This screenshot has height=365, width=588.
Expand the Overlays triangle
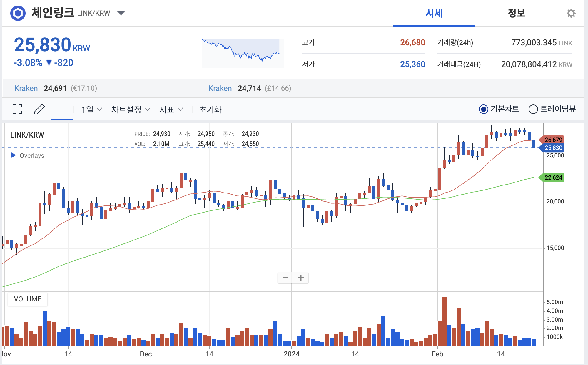[x=13, y=155]
